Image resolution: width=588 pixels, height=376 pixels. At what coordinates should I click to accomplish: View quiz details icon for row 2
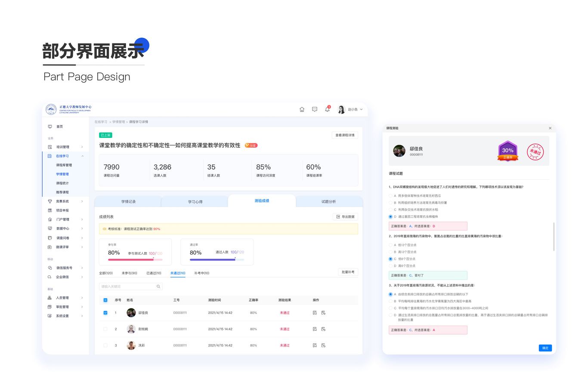tap(315, 329)
